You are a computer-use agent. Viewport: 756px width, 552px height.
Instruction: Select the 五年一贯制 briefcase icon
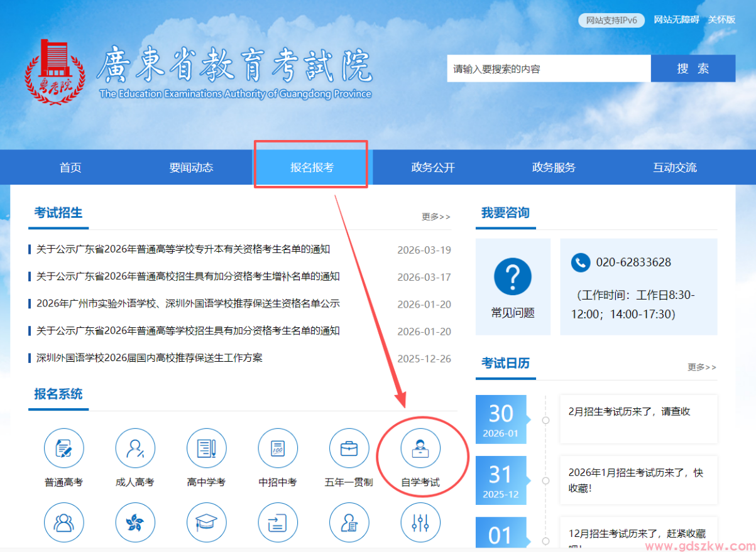[x=349, y=448]
